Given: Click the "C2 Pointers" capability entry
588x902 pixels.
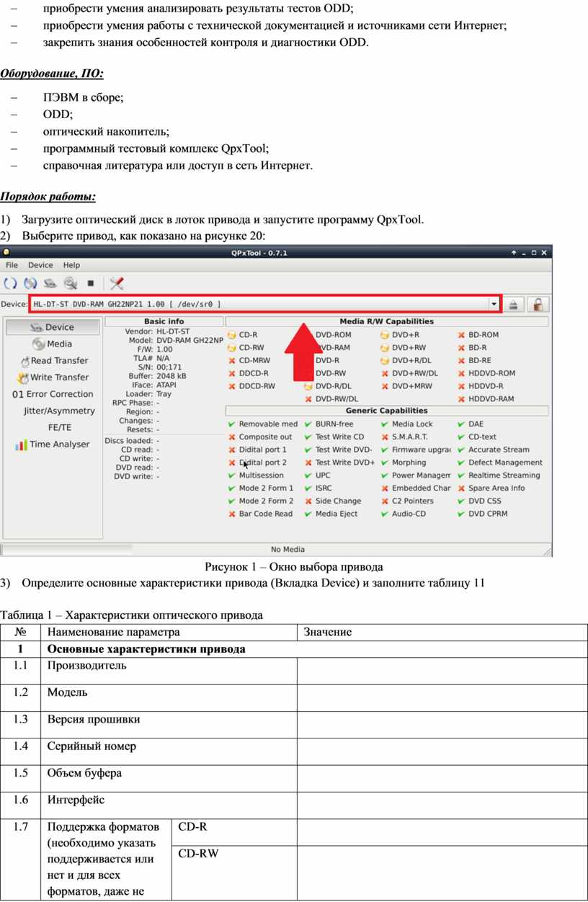Looking at the screenshot, I should coord(407,501).
